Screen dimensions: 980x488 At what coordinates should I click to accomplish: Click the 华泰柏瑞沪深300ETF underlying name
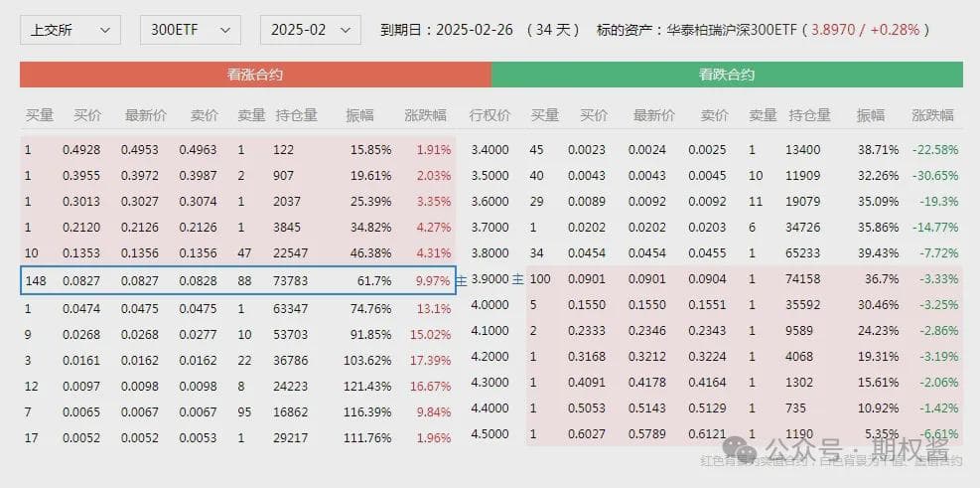[x=732, y=30]
